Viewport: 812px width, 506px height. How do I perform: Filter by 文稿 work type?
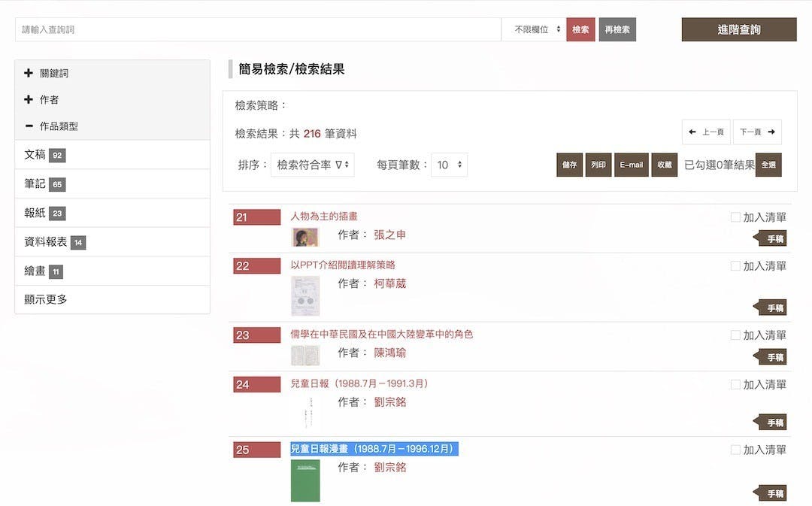(x=35, y=155)
